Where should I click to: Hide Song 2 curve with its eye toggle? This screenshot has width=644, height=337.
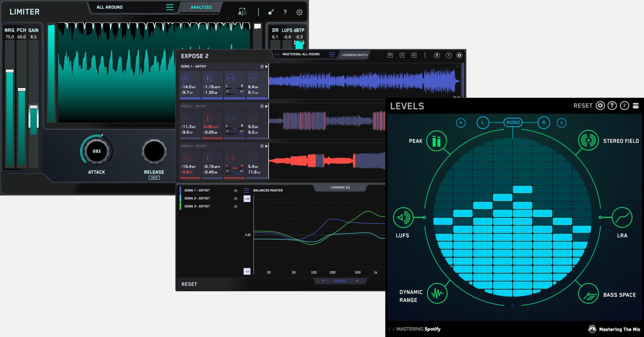tap(235, 198)
